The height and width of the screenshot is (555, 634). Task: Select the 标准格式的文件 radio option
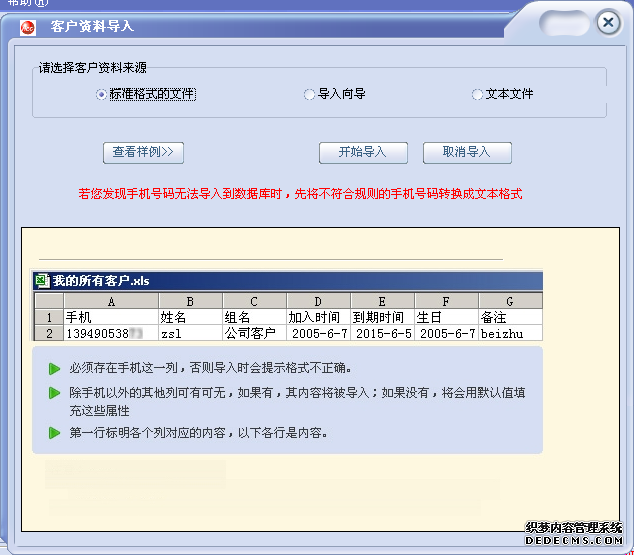pos(101,95)
